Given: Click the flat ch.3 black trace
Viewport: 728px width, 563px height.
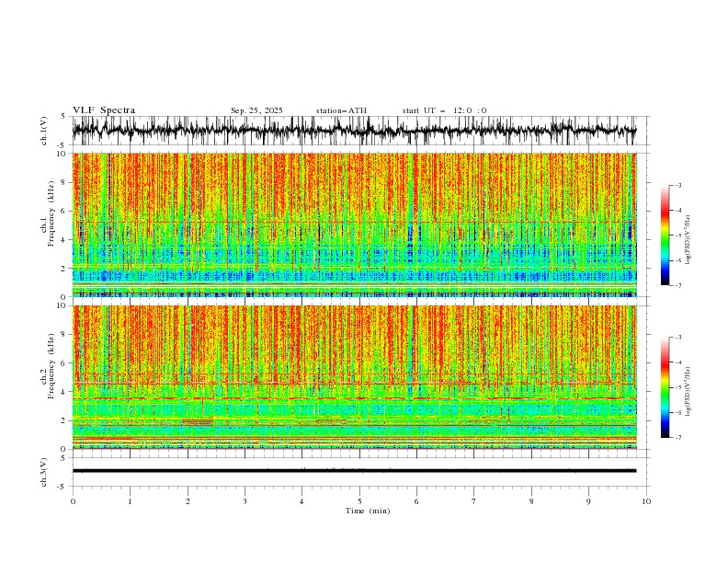Looking at the screenshot, I should click(x=354, y=471).
